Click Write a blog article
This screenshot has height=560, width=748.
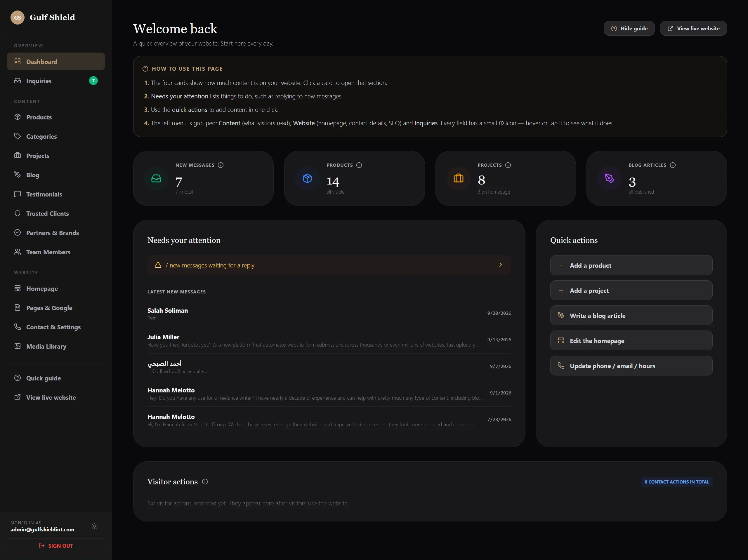pyautogui.click(x=631, y=315)
